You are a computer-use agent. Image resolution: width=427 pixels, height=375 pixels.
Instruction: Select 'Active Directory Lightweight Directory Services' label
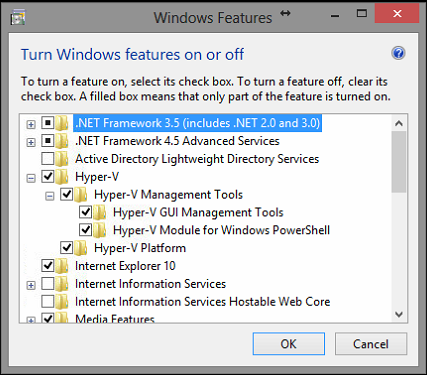(x=197, y=159)
